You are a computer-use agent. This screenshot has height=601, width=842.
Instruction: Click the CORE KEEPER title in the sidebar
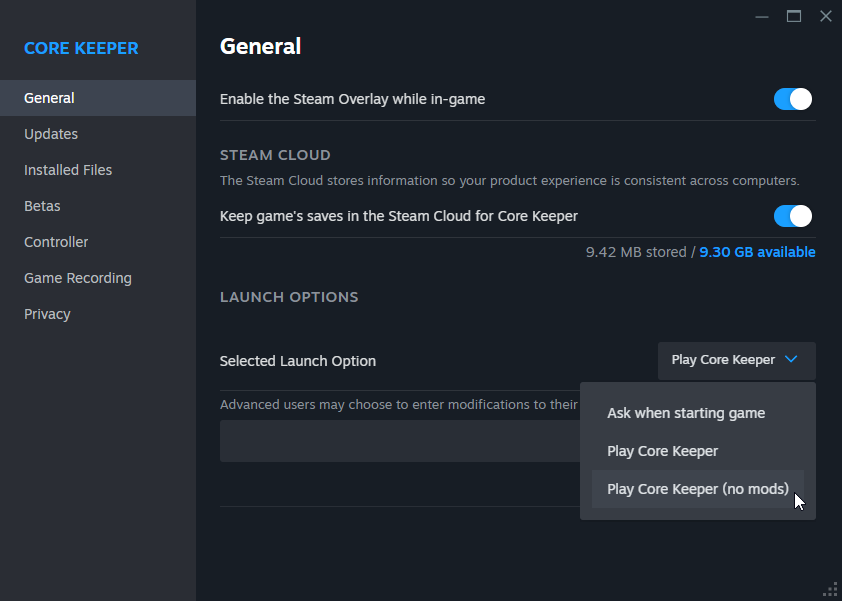click(81, 48)
